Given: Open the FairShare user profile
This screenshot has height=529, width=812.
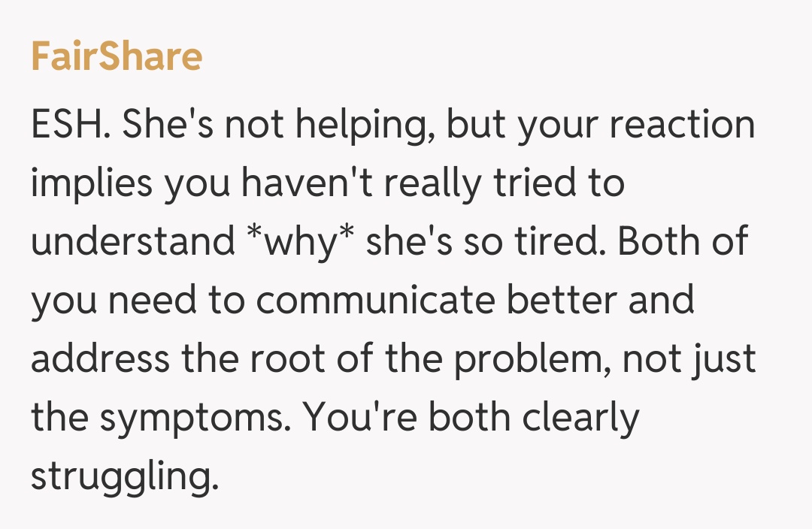Looking at the screenshot, I should [x=117, y=57].
